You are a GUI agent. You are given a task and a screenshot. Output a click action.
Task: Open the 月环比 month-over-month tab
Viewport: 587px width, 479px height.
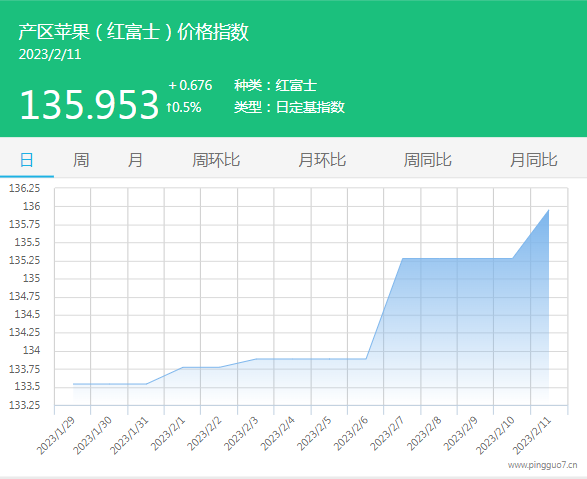click(322, 160)
